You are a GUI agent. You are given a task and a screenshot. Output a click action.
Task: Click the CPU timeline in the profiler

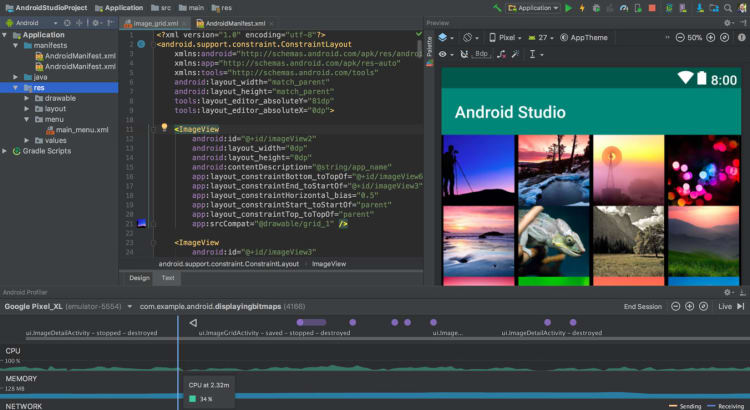(375, 358)
